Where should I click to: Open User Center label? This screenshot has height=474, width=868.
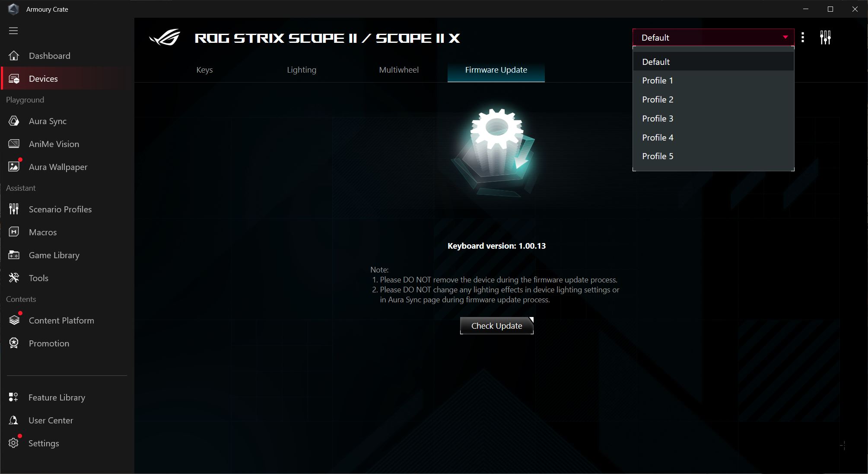51,420
